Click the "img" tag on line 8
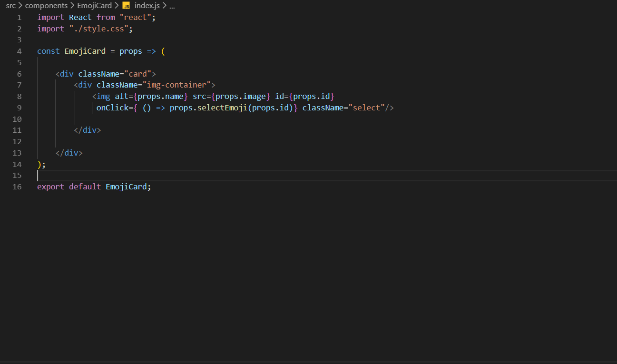 pos(103,96)
